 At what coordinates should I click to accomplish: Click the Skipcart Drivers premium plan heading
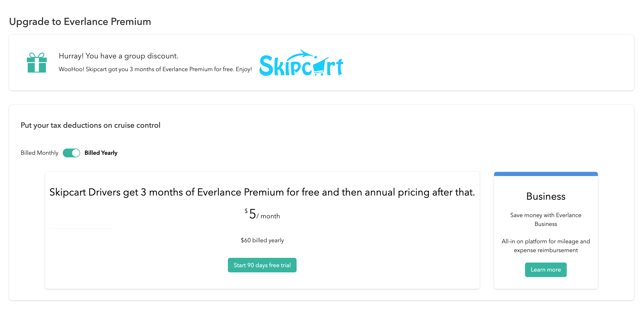262,192
